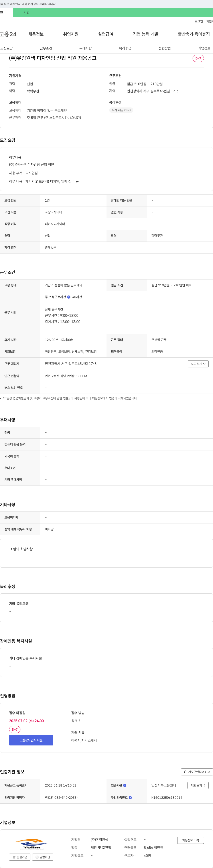Click subway info 인천 2호선 석남 2번출구 800M
Screen dimensions: 213x868
(x=66, y=376)
